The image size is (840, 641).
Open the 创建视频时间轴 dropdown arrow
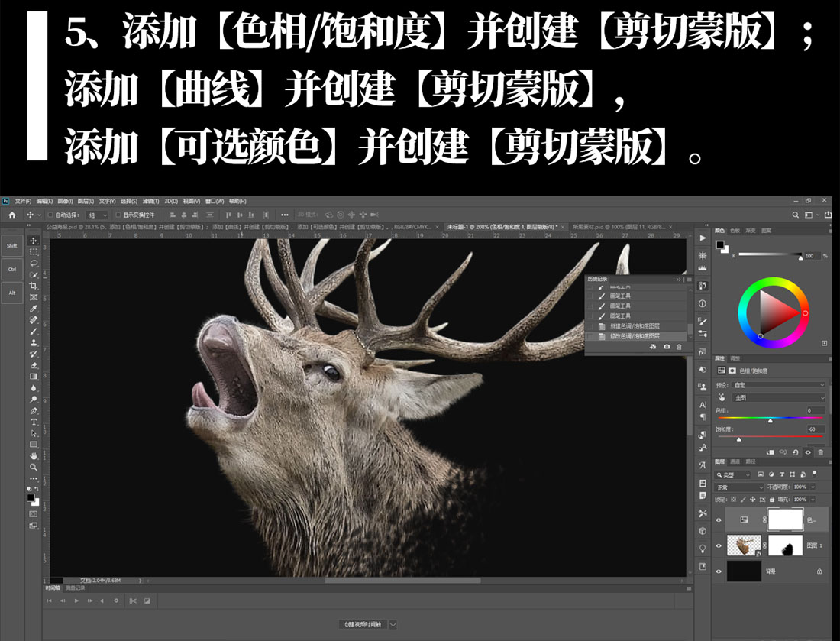(393, 624)
